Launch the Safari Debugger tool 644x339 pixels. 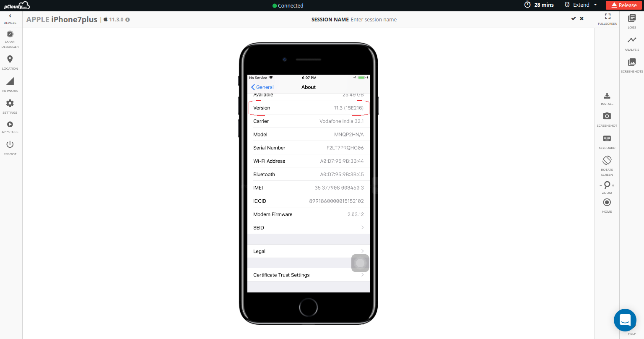(x=10, y=39)
